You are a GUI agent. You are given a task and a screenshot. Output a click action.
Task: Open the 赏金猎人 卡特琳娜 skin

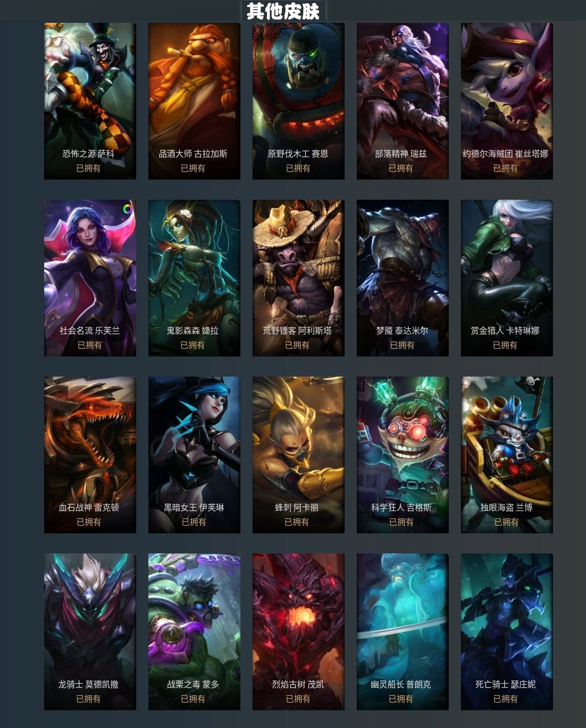pos(507,278)
